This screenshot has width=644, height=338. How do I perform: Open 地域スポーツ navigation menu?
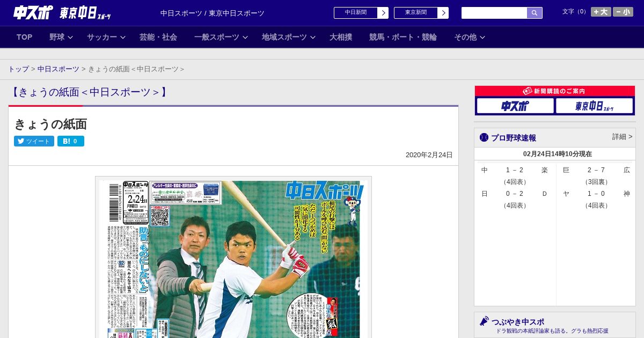click(284, 37)
